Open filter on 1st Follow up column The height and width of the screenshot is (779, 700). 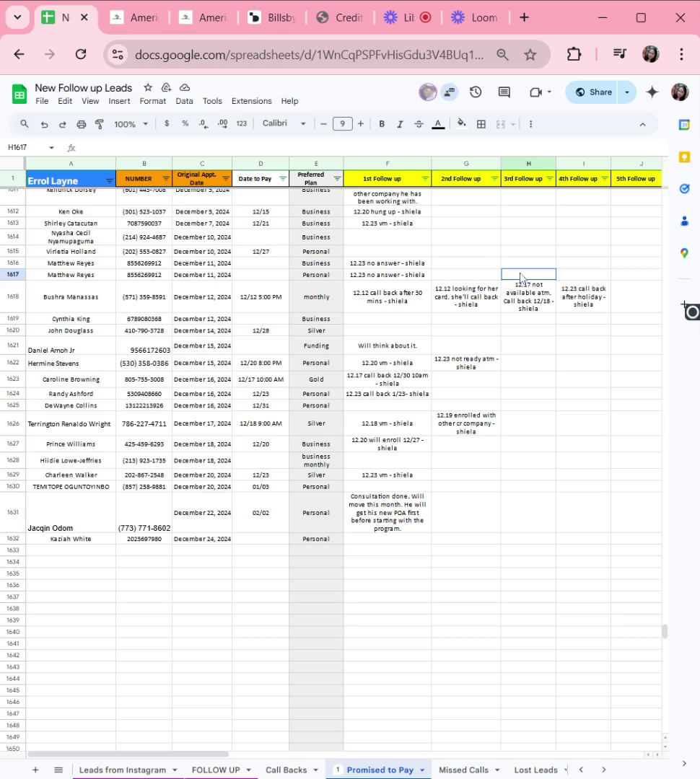point(425,179)
